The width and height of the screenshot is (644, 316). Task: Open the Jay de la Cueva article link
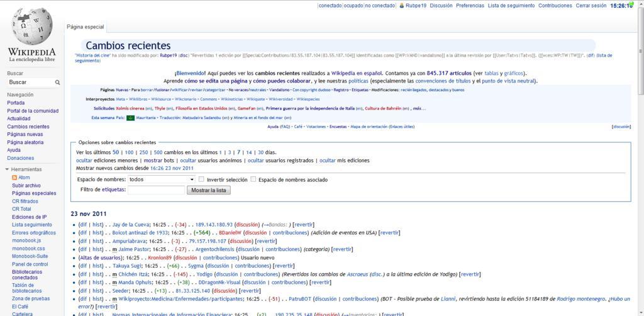[x=131, y=225]
